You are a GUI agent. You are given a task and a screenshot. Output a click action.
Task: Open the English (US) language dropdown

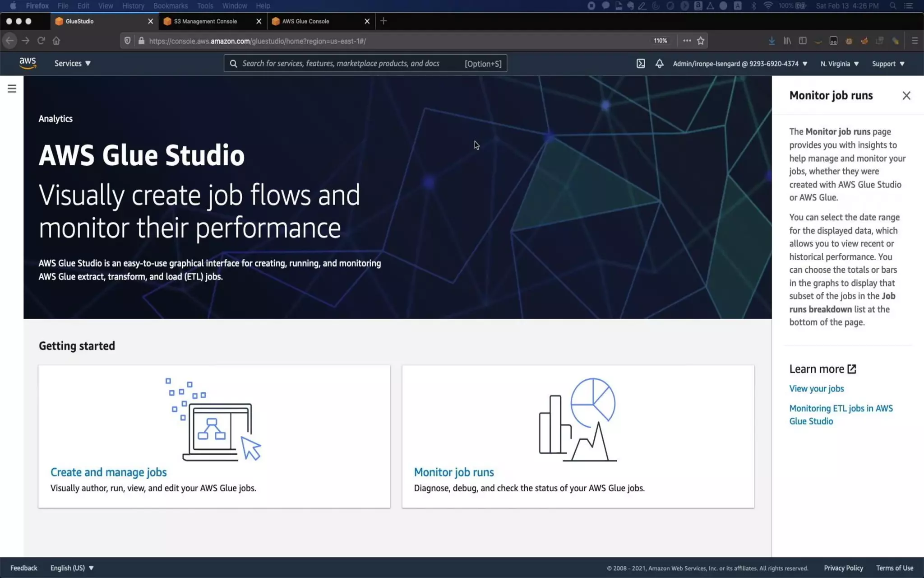[72, 568]
